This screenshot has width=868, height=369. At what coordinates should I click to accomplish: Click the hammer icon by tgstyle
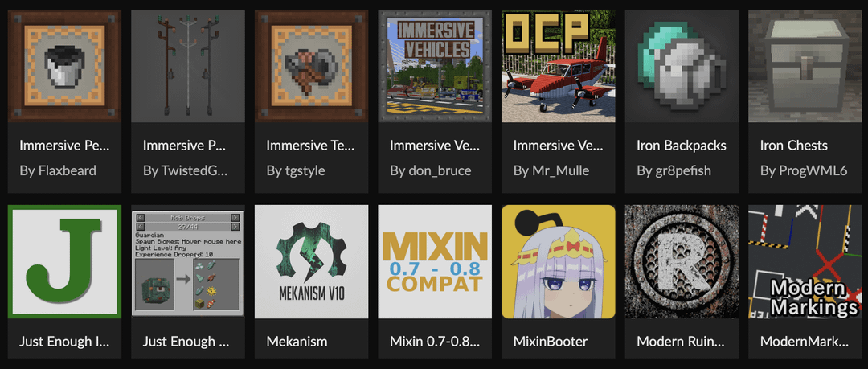tap(312, 66)
